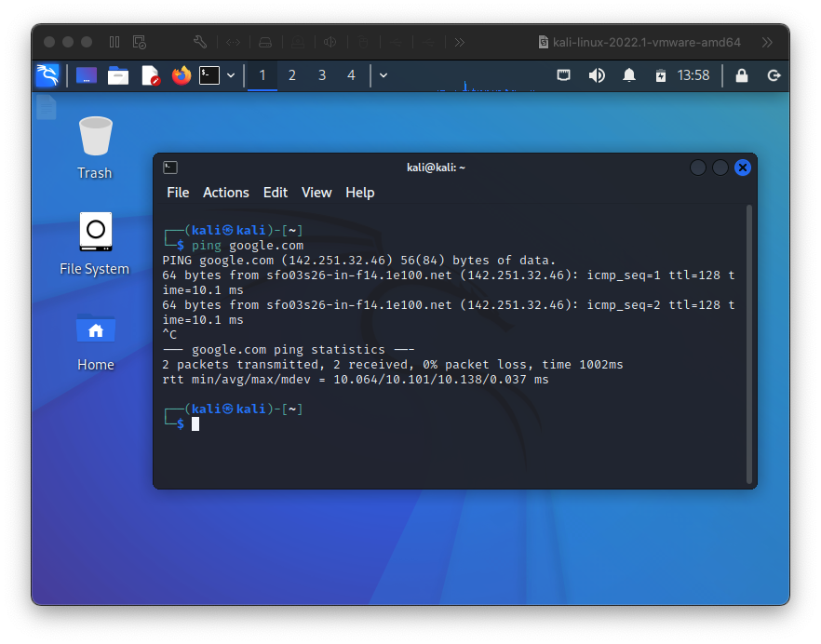Screen dimensions: 821x644
Task: Expand the terminal launcher dropdown arrow
Action: tap(231, 75)
